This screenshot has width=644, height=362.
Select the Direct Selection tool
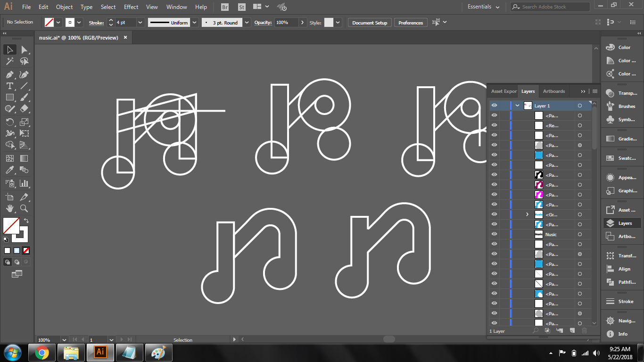(24, 50)
